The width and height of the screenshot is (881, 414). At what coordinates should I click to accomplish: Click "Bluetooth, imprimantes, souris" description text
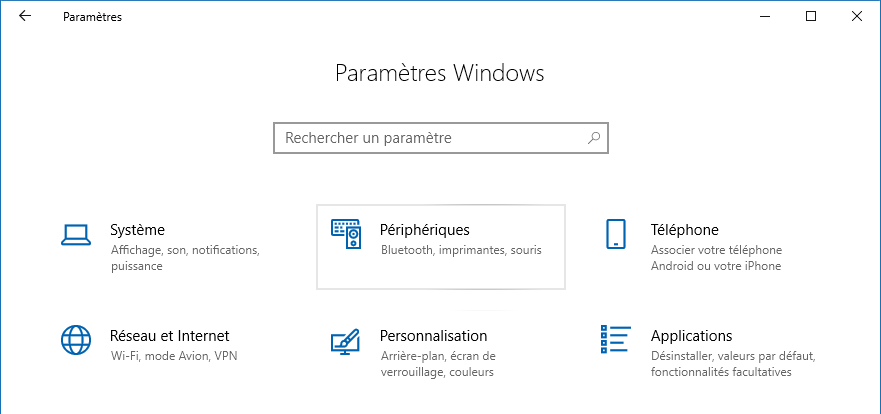coord(460,250)
